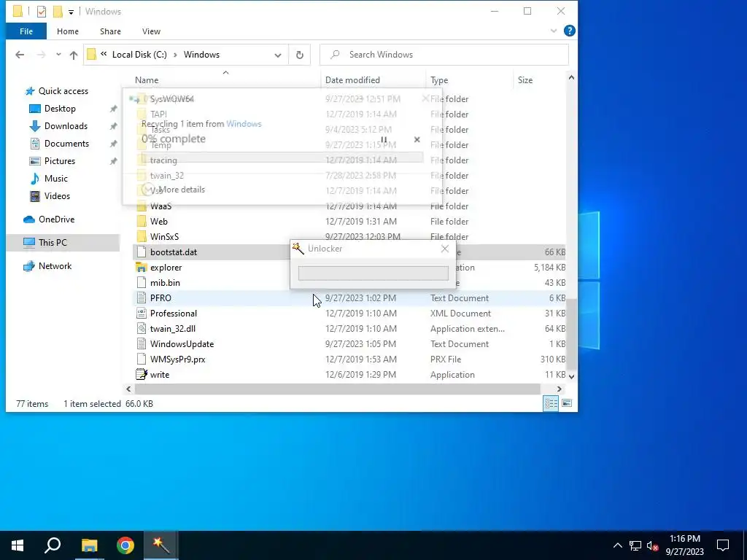
Task: Open Videos in the navigation pane
Action: (x=57, y=196)
